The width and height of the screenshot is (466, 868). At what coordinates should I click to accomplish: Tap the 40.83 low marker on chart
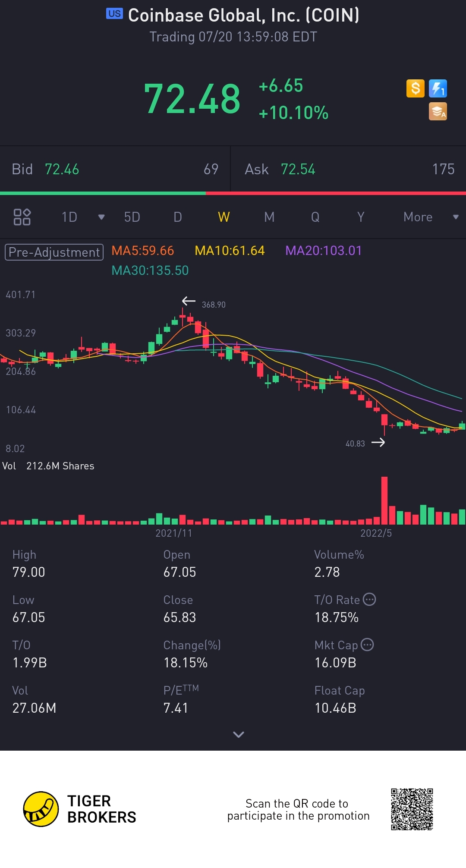355,443
